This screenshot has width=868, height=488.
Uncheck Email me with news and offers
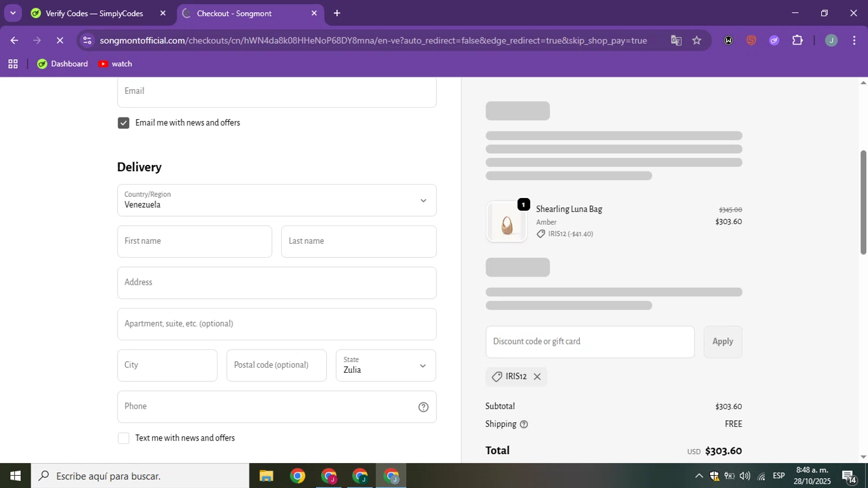click(x=123, y=123)
